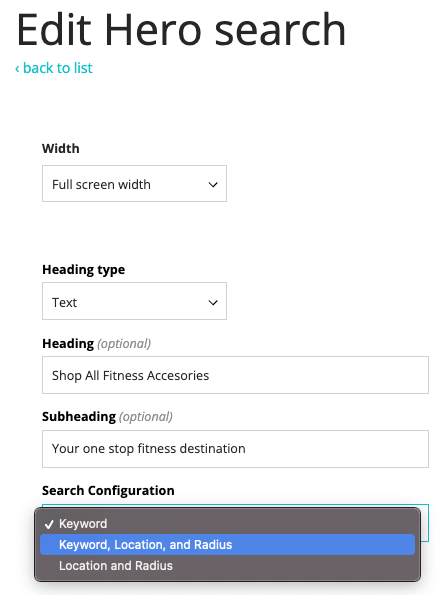Click the optional hint next to Subheading
Viewport: 448px width, 595px height.
tap(146, 417)
